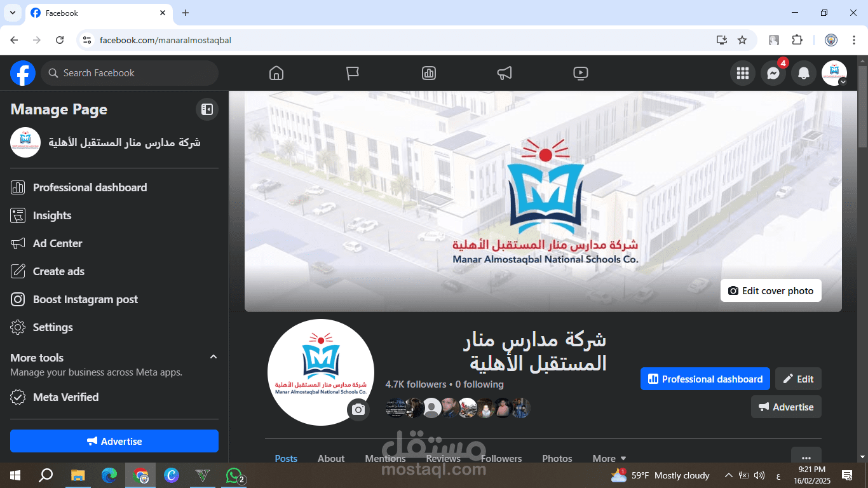Click the Facebook logo icon
Image resolution: width=868 pixels, height=488 pixels.
pos(23,73)
